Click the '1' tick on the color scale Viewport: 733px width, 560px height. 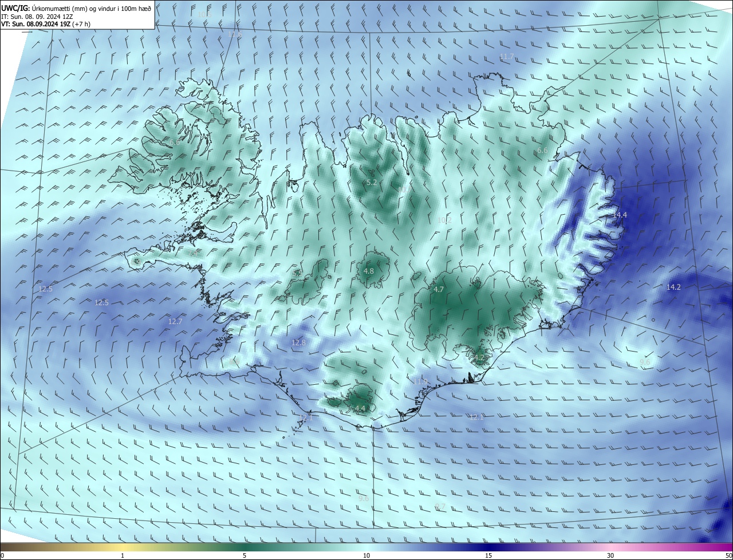click(x=123, y=555)
